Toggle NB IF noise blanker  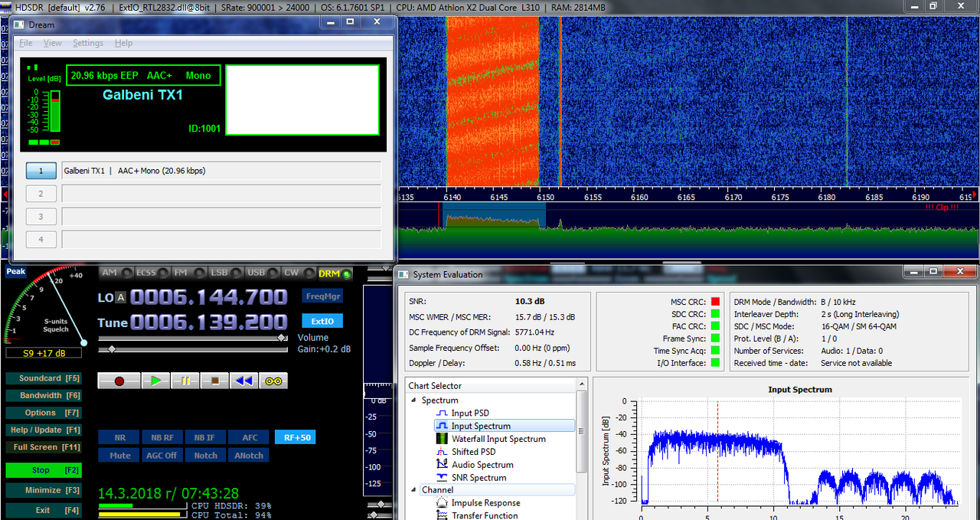pos(205,437)
